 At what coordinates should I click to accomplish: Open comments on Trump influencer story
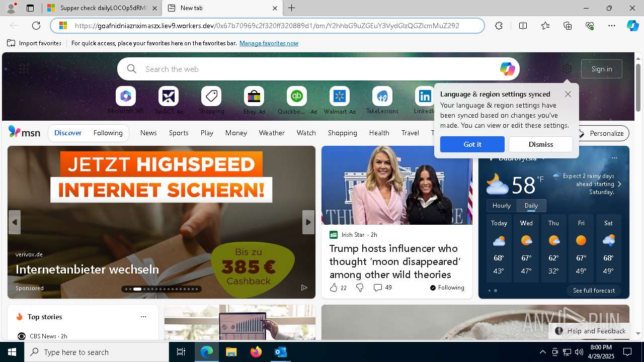(382, 288)
